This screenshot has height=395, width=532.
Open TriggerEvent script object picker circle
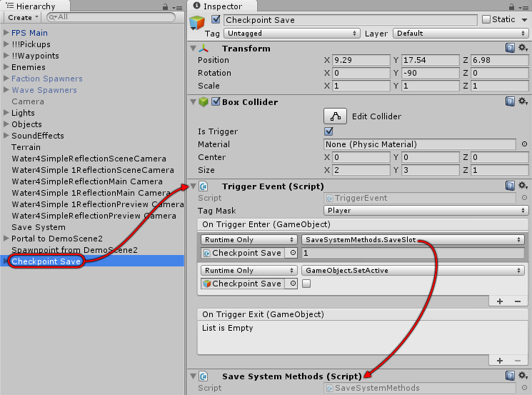(x=524, y=197)
